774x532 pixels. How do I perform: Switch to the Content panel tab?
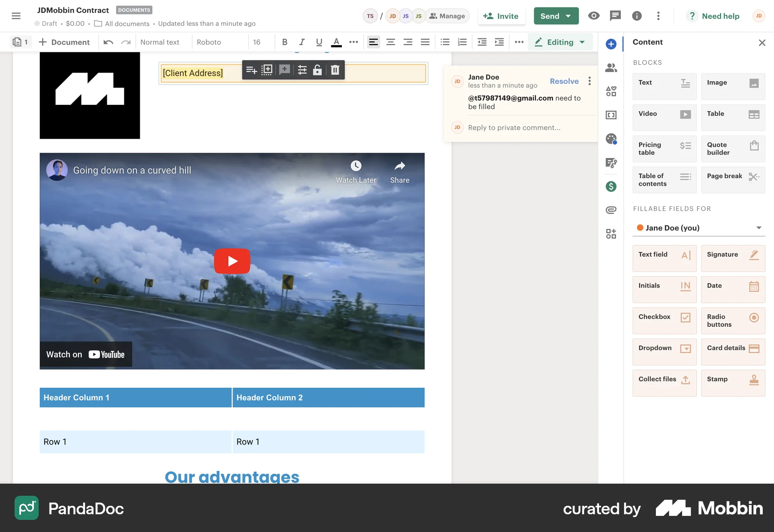pos(611,44)
